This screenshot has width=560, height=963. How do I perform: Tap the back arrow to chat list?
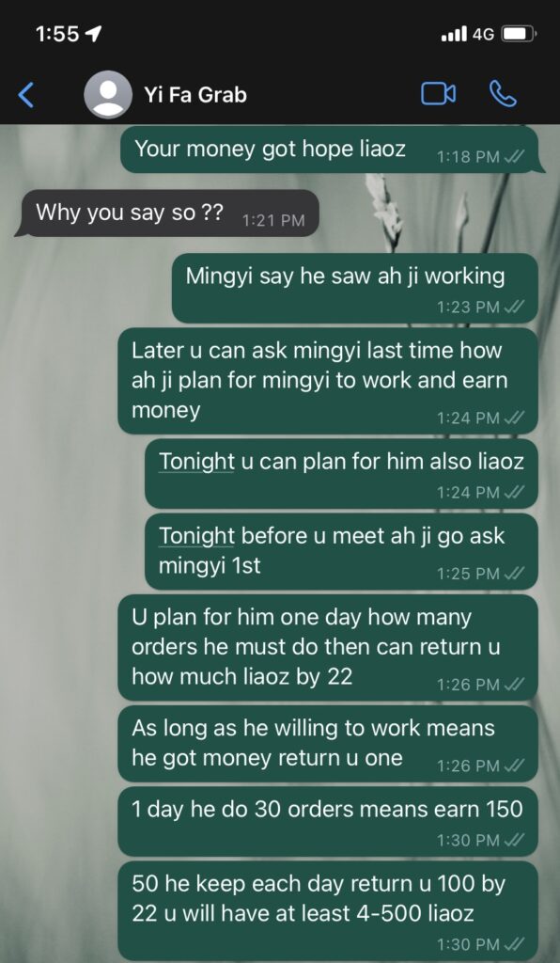[25, 95]
